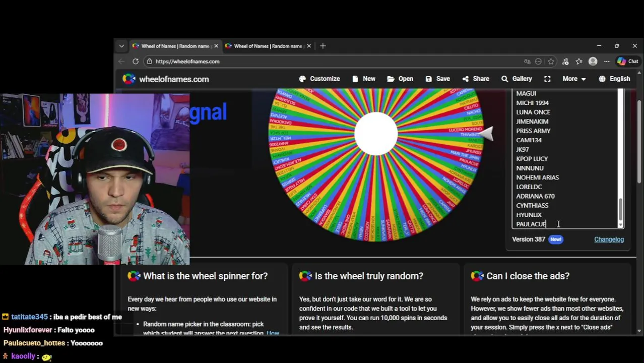Click the read-aloud icon in address bar
Screen dimensions: 644x363
click(x=538, y=62)
